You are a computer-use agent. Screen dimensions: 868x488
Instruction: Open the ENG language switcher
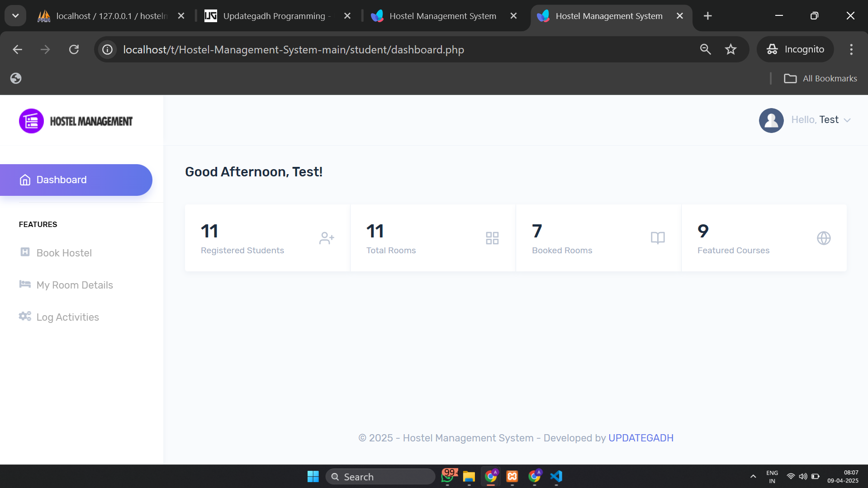point(771,476)
